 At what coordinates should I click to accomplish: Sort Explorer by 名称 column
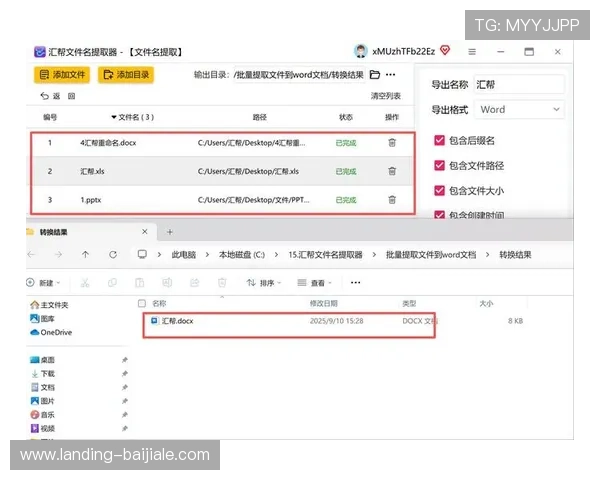159,304
